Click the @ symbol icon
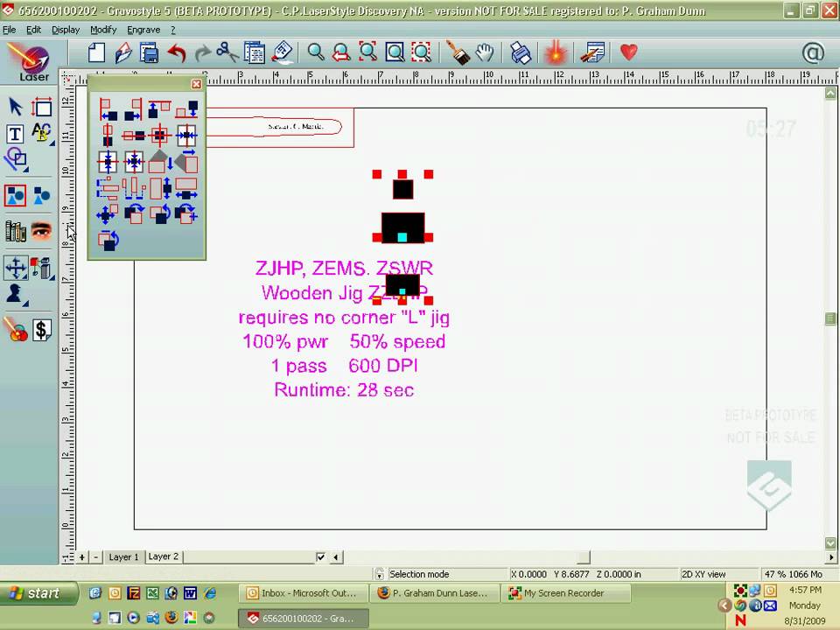 point(813,52)
